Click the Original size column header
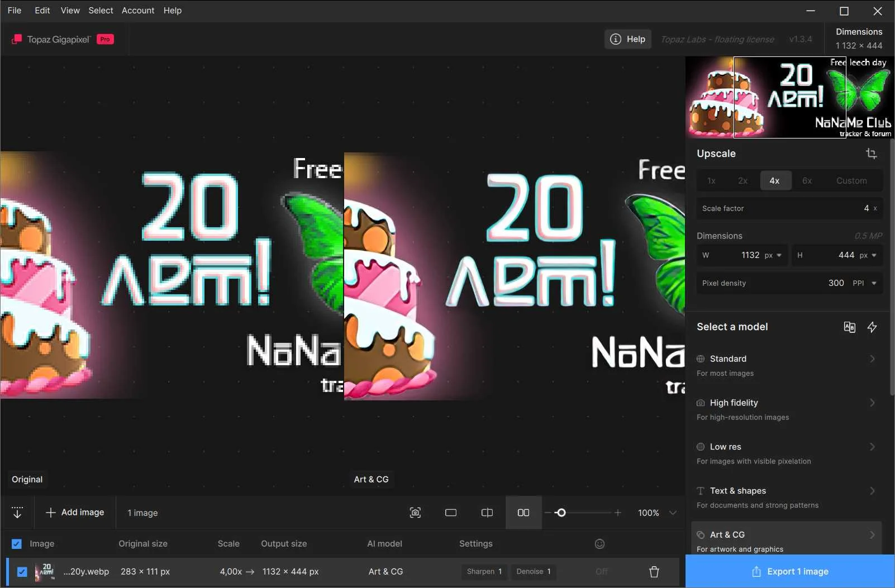The height and width of the screenshot is (588, 895). (x=143, y=544)
